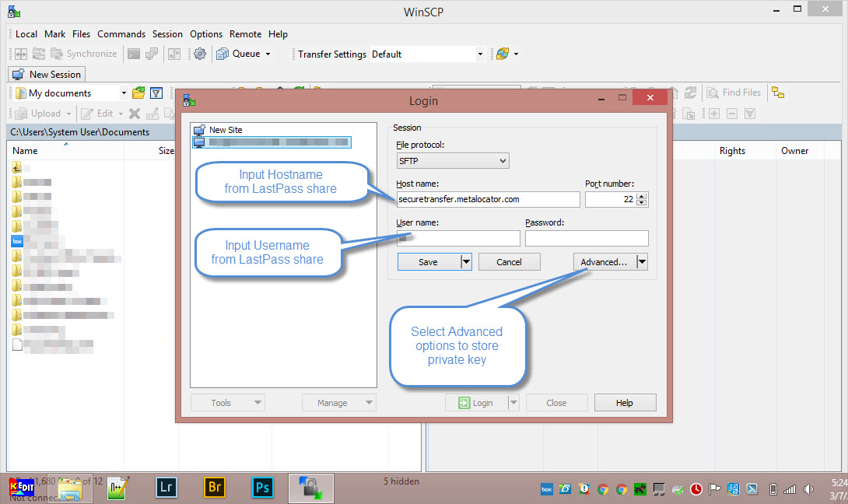Click the Login button in the dialog
The height and width of the screenshot is (504, 848).
coord(476,403)
